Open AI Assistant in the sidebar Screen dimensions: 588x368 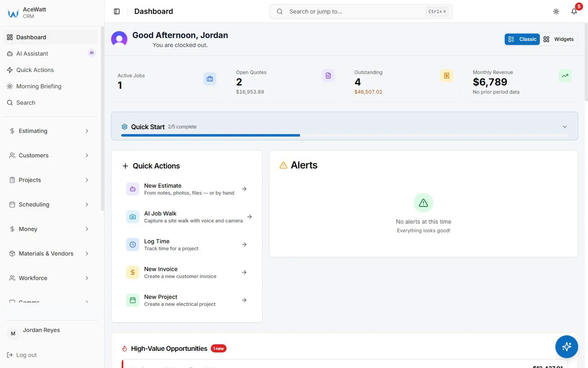(x=51, y=54)
